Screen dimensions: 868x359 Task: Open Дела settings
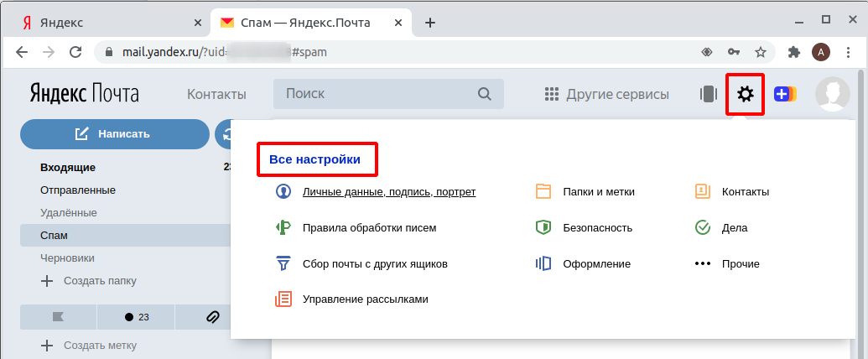click(x=735, y=227)
